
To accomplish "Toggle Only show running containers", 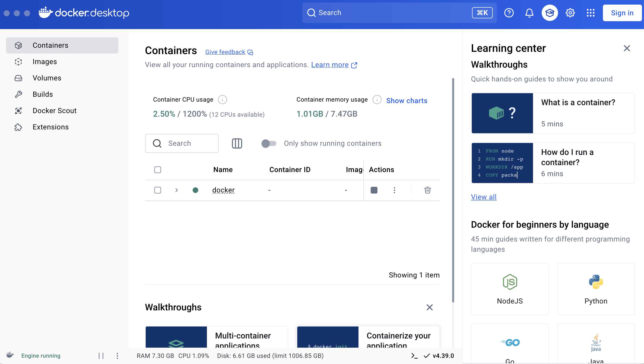I will click(269, 143).
